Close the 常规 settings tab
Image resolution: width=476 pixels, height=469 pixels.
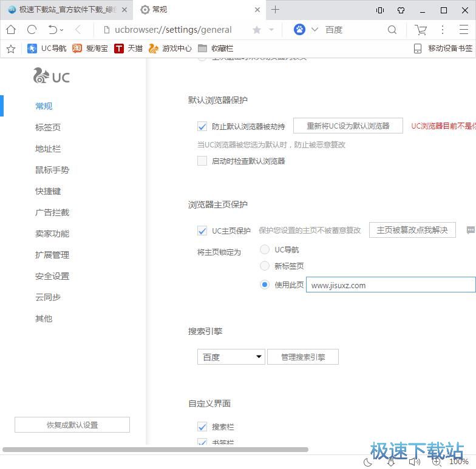(257, 10)
